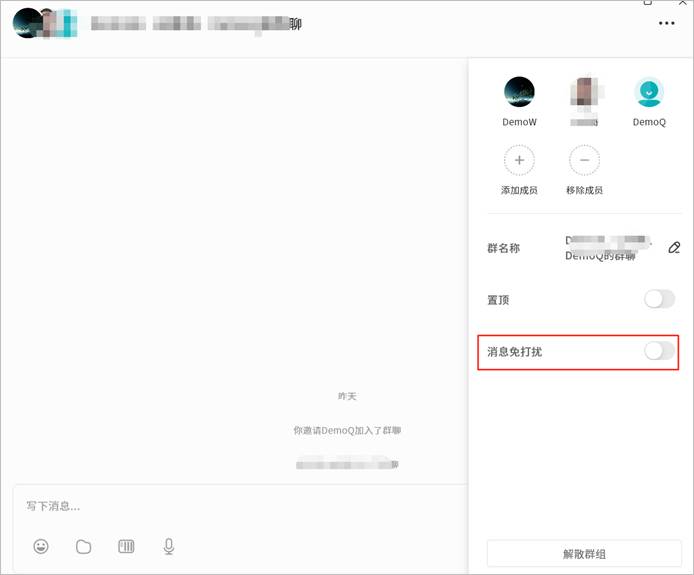Click the 写下消息 message input field
This screenshot has height=575, width=694.
click(x=240, y=506)
